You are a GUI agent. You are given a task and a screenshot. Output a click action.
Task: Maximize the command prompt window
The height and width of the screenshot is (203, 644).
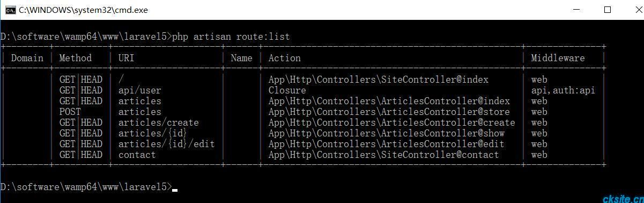(608, 10)
